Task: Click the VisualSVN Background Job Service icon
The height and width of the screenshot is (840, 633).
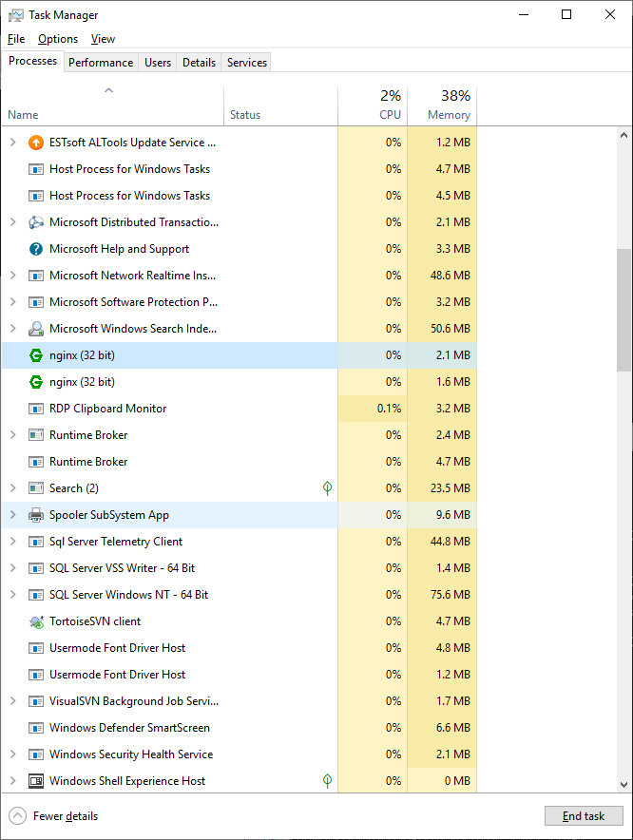Action: click(x=36, y=701)
